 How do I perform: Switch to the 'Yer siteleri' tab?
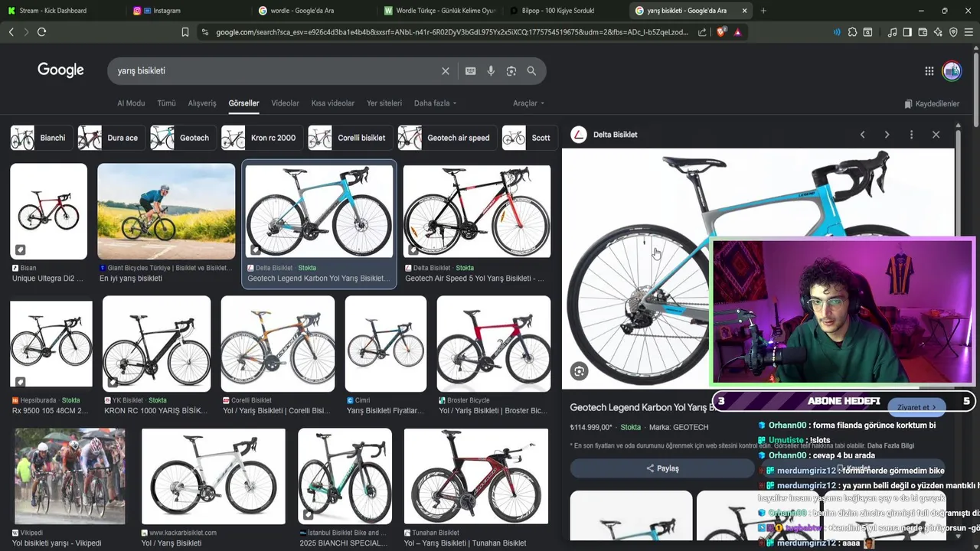tap(384, 103)
